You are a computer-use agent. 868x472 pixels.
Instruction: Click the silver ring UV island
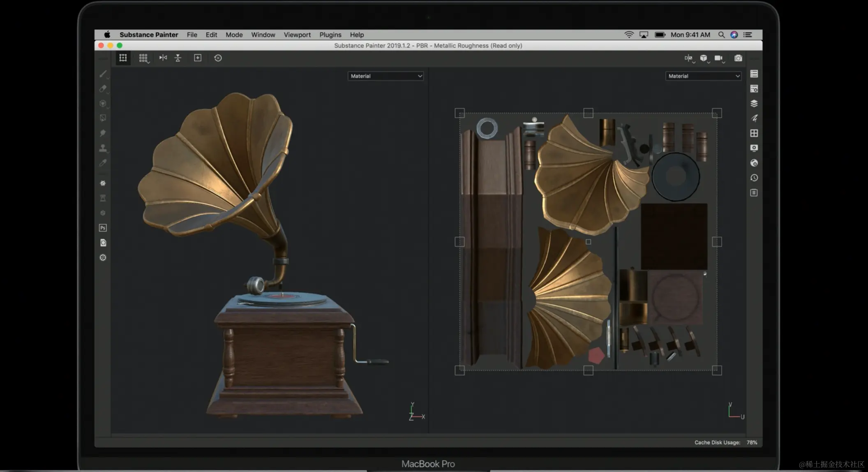[487, 128]
